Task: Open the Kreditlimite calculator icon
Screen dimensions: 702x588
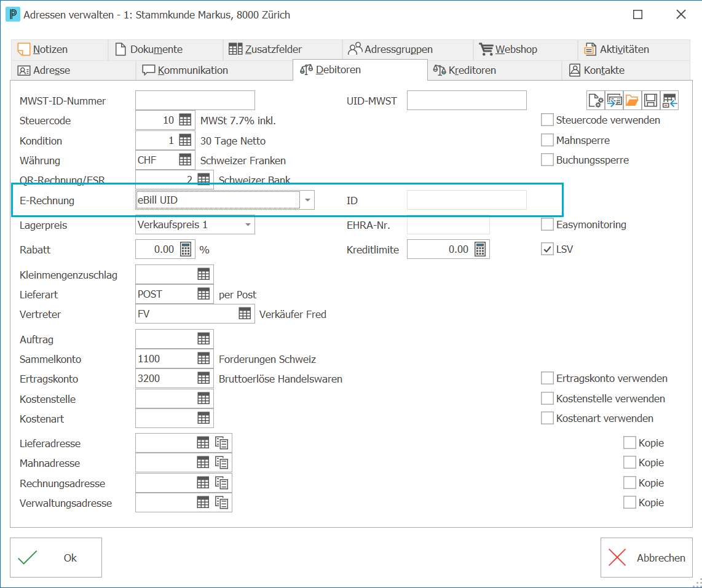Action: [480, 250]
